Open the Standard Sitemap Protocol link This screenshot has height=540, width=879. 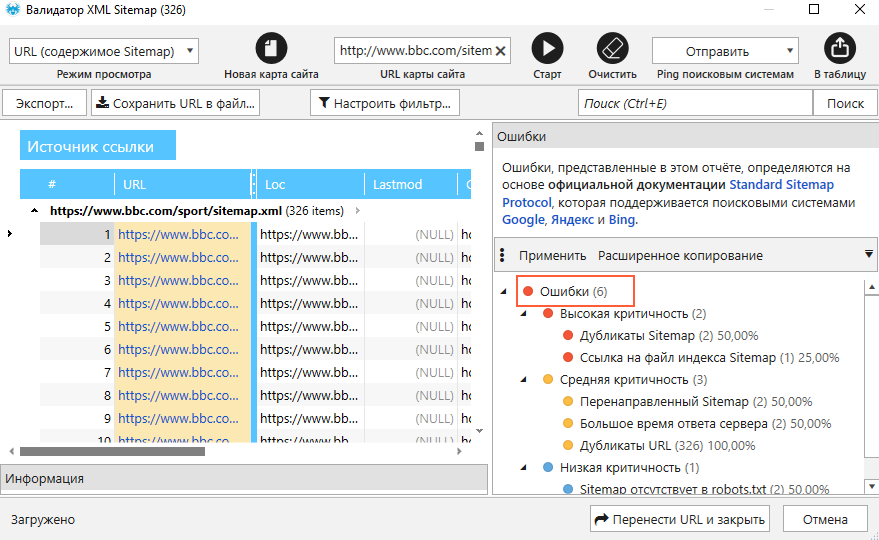tap(668, 193)
